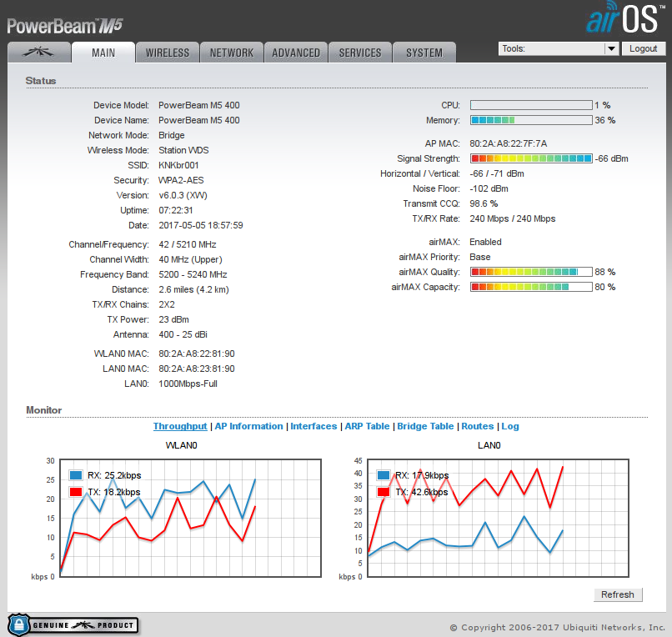The image size is (672, 637).
Task: Click the airMAX Capacity bar
Action: 531,287
